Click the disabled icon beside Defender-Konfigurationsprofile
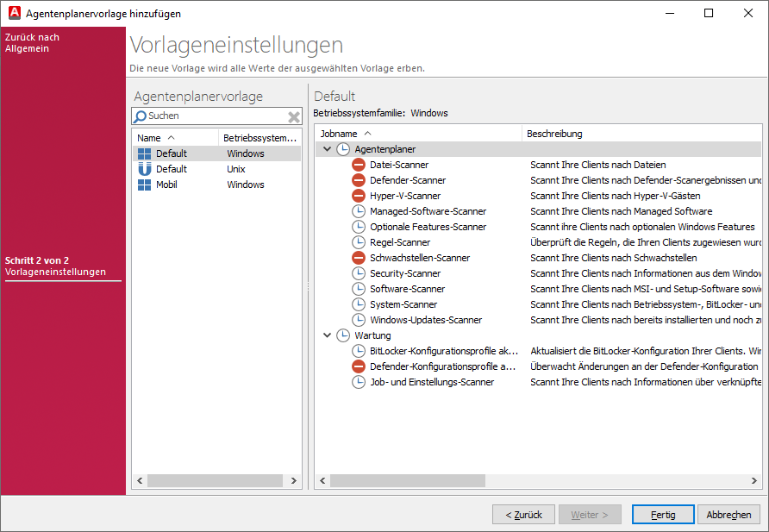Viewport: 769px width, 532px height. click(x=359, y=366)
